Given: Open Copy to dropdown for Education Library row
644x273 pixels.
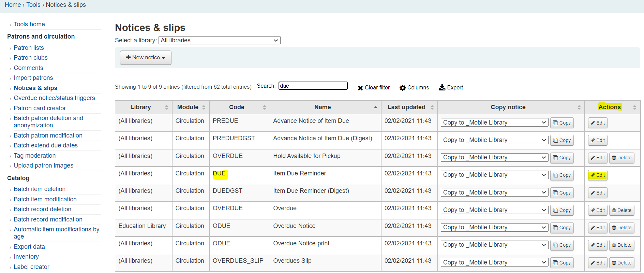Looking at the screenshot, I should click(x=494, y=227).
